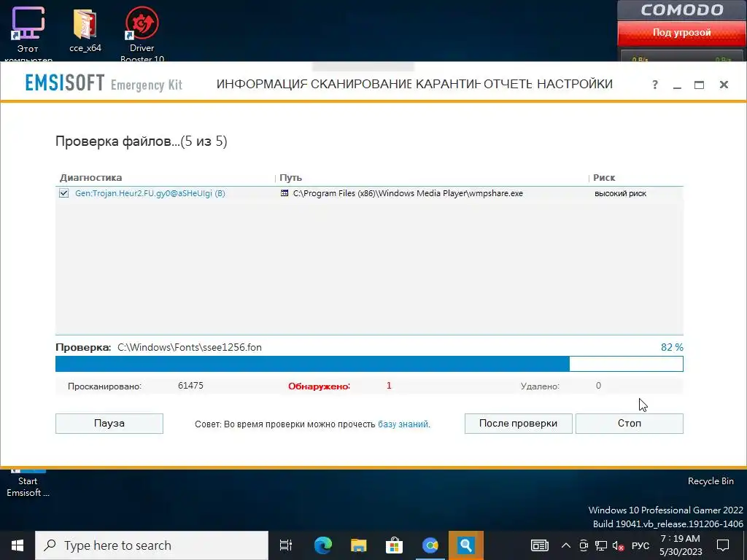Viewport: 747px width, 560px height.
Task: Open the clock showing 7:19 AM
Action: [x=681, y=545]
